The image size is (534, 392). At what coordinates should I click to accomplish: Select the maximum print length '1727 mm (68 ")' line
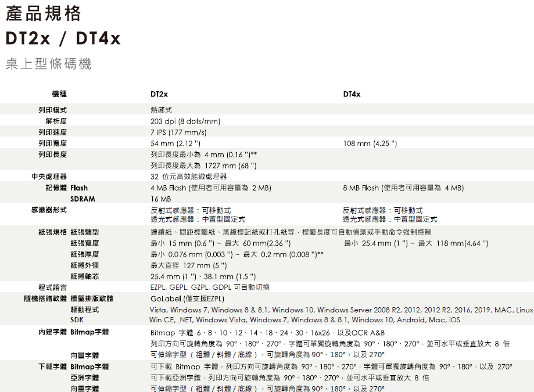(203, 166)
